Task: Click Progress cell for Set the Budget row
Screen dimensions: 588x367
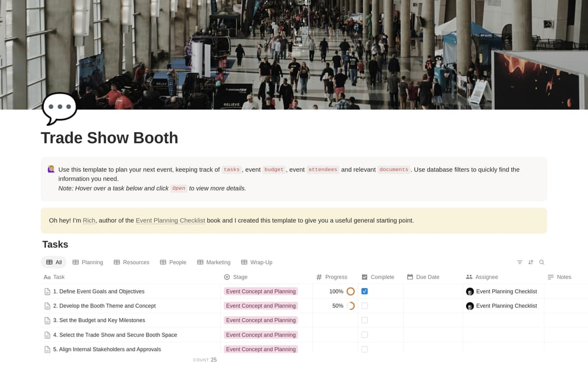Action: coord(335,320)
